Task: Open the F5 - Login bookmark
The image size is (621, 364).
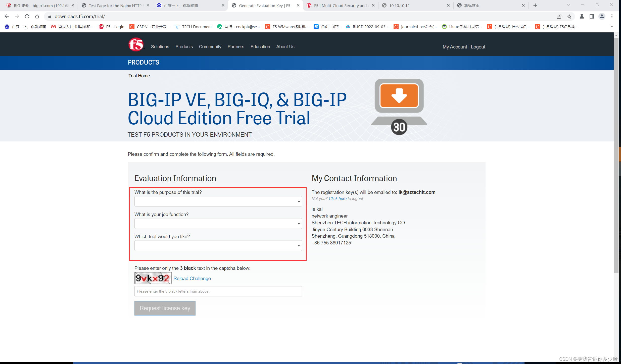Action: 112,27
